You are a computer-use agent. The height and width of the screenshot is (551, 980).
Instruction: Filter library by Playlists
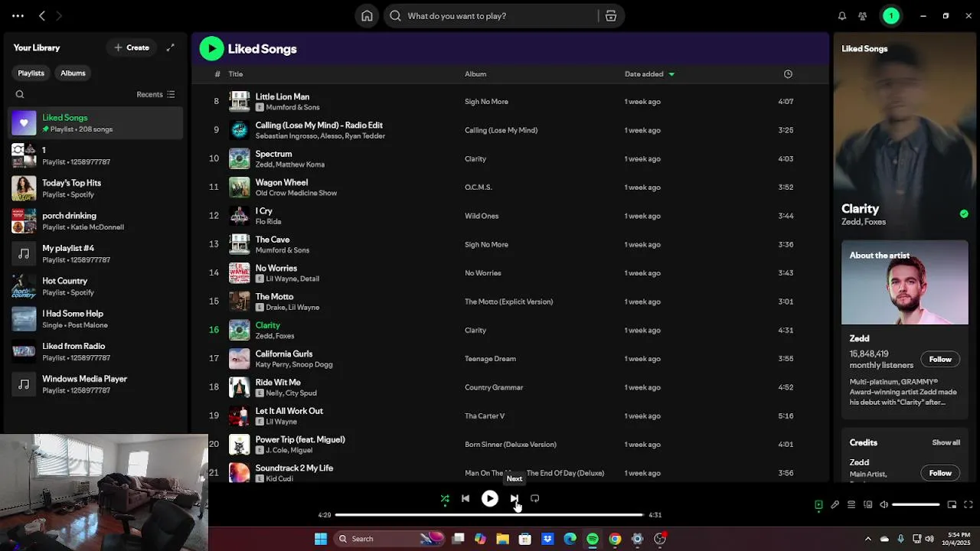(x=31, y=73)
